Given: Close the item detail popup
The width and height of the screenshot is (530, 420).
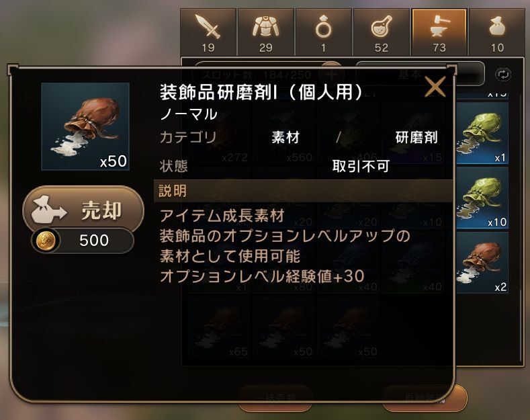Looking at the screenshot, I should (435, 87).
